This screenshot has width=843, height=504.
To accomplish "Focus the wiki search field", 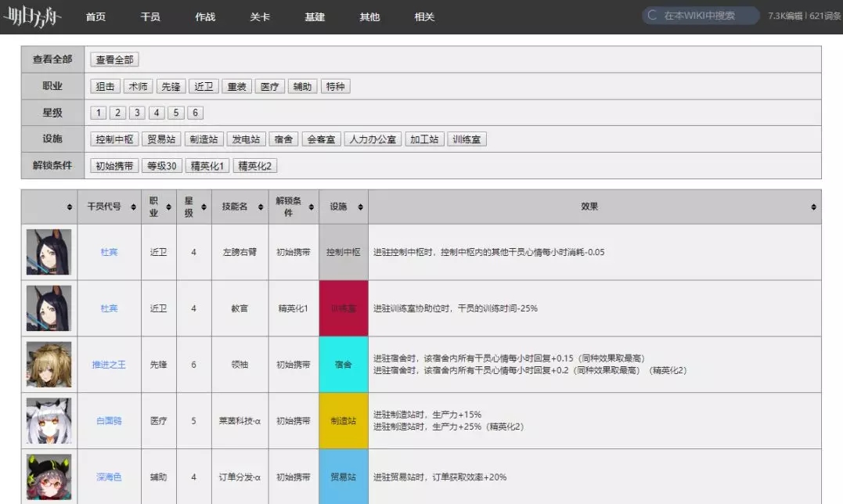I will pyautogui.click(x=701, y=16).
